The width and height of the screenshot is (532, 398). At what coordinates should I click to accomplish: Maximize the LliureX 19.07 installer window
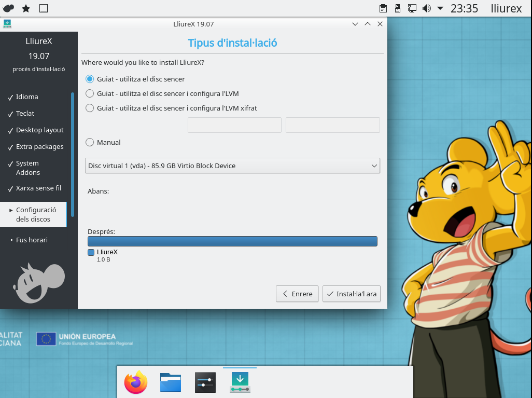(368, 24)
